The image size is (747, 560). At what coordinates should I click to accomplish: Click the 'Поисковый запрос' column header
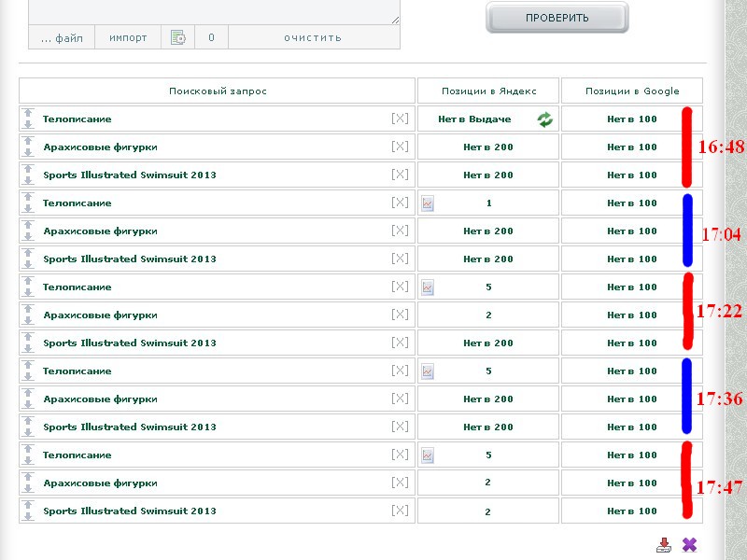(x=218, y=91)
